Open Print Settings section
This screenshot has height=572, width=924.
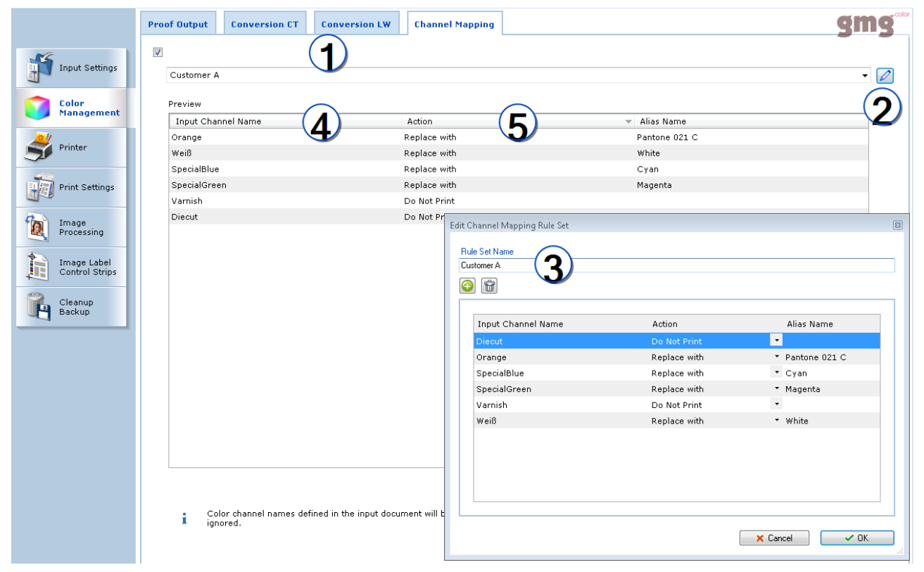(x=72, y=187)
